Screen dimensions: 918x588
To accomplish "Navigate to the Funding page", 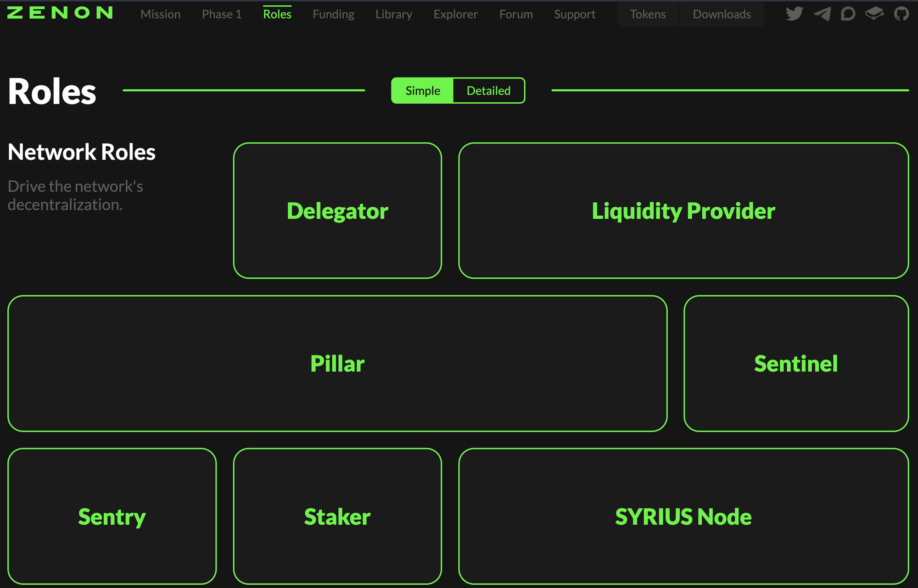I will (x=333, y=14).
